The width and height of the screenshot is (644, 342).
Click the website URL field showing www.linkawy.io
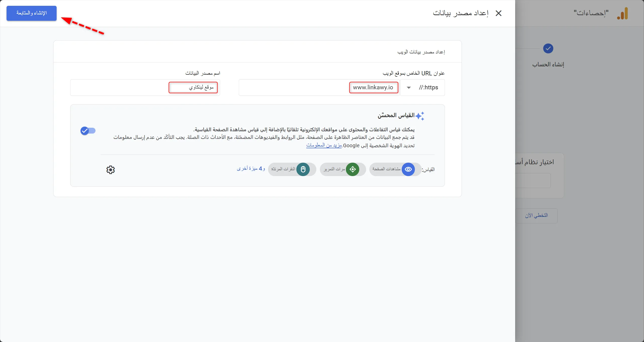(319, 88)
